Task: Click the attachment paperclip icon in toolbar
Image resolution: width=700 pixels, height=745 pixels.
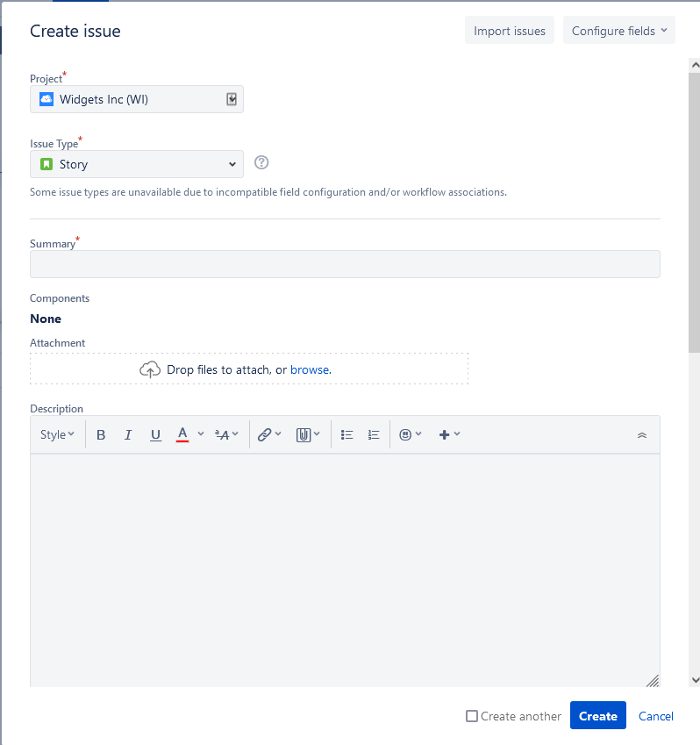Action: tap(307, 434)
